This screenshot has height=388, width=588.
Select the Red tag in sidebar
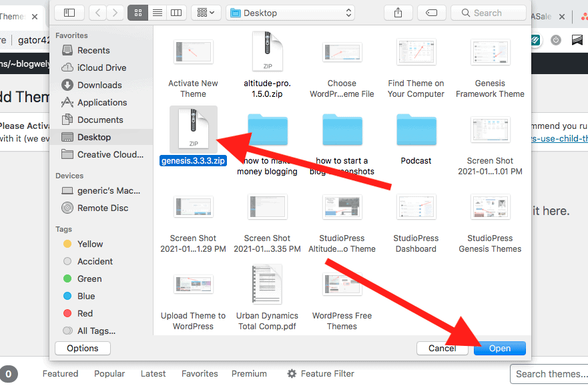point(85,313)
